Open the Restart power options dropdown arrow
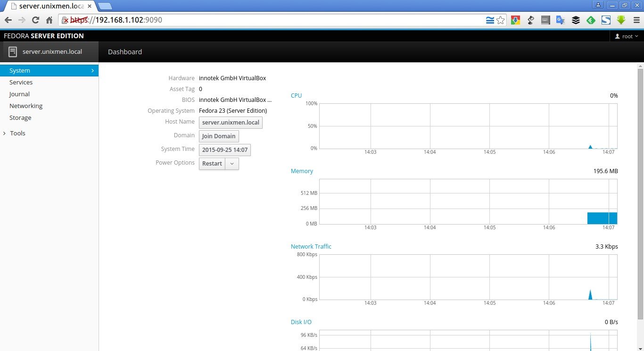Screen dimensions: 644x351 coord(232,164)
